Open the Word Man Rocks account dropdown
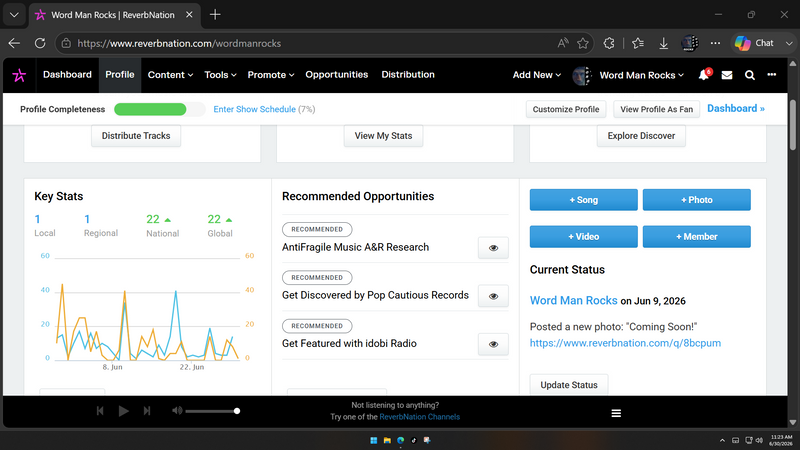Viewport: 800px width, 450px height. pyautogui.click(x=641, y=75)
